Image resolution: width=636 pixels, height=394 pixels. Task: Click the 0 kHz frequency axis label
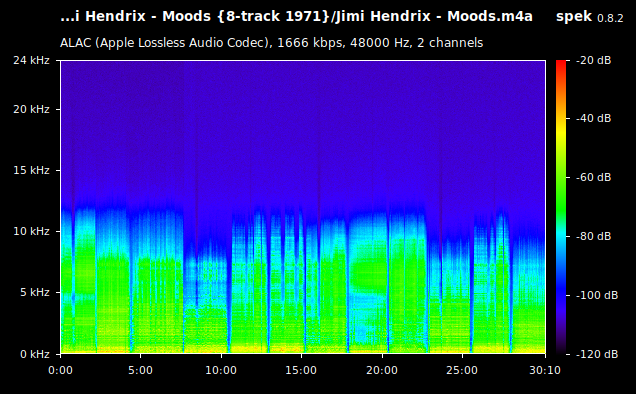(34, 354)
